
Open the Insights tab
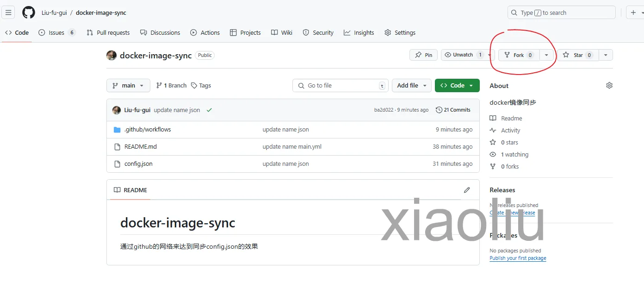tap(359, 32)
